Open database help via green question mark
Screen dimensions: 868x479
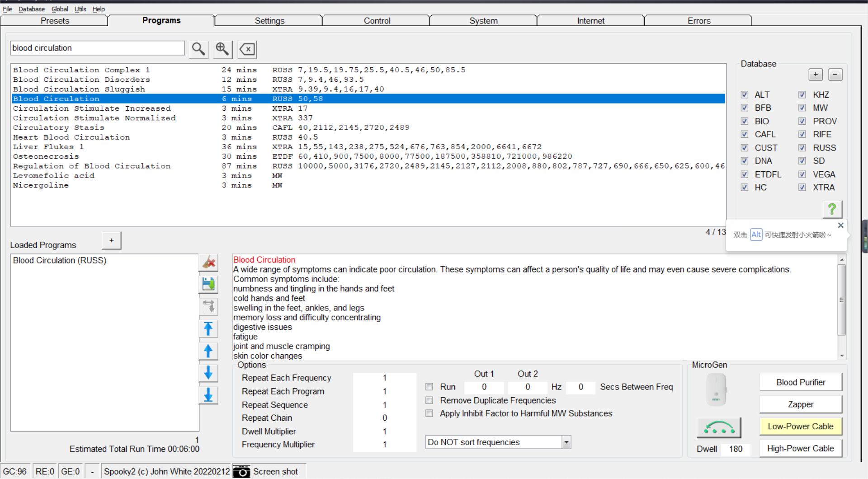coord(832,209)
